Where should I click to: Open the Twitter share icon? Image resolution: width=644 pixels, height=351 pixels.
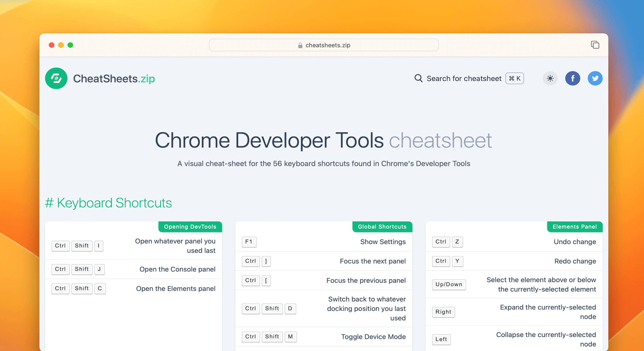595,78
